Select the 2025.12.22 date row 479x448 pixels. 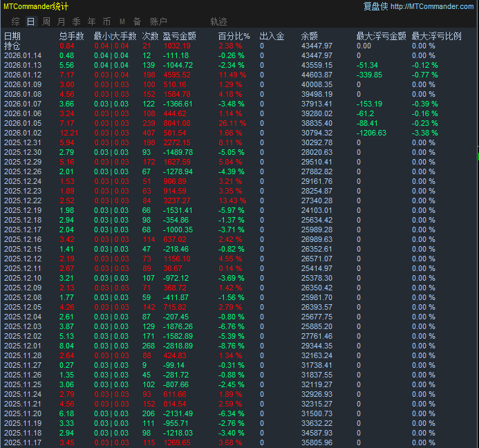coord(23,200)
